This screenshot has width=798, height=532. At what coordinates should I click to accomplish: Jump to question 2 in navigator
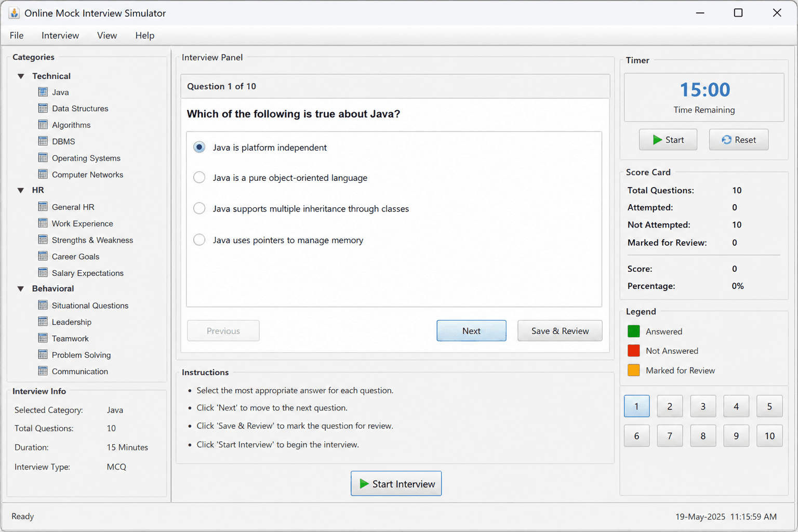tap(670, 406)
